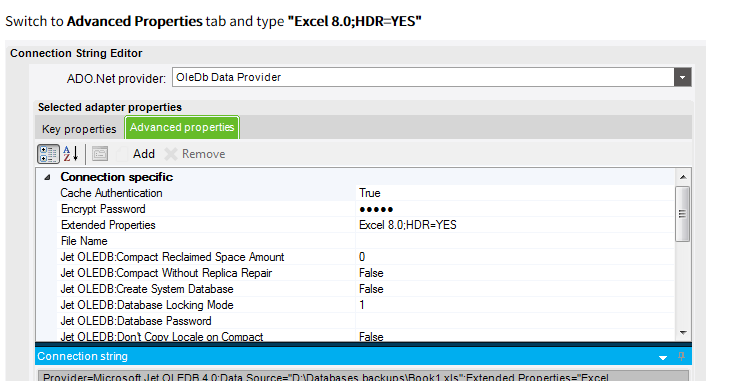Click the scrollbar up arrow

(x=683, y=177)
